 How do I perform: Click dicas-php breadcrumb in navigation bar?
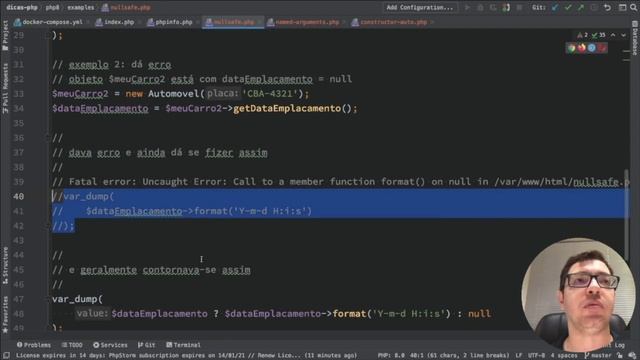pyautogui.click(x=22, y=7)
